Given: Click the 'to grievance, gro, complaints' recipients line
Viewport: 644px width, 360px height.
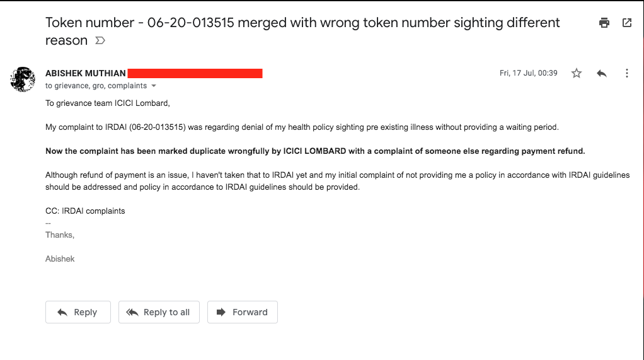Looking at the screenshot, I should coord(96,86).
